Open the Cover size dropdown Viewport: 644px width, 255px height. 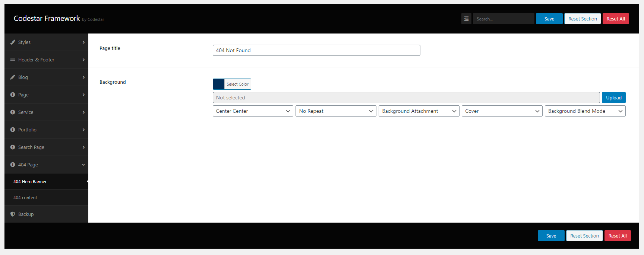pos(502,111)
